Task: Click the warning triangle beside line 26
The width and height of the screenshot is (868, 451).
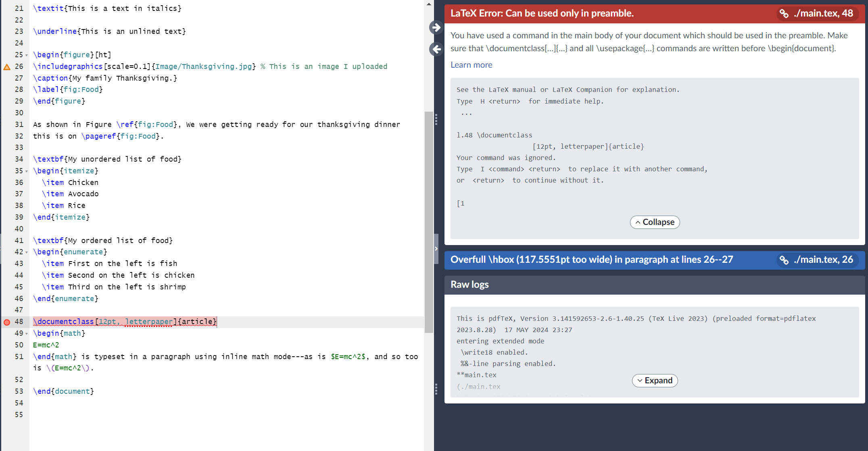Action: coord(7,67)
